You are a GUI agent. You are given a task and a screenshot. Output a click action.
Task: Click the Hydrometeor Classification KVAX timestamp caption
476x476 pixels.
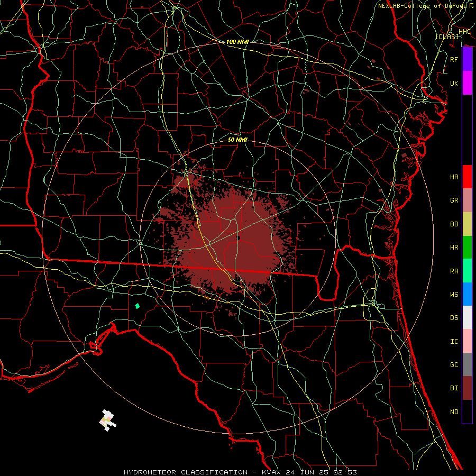[x=240, y=472]
